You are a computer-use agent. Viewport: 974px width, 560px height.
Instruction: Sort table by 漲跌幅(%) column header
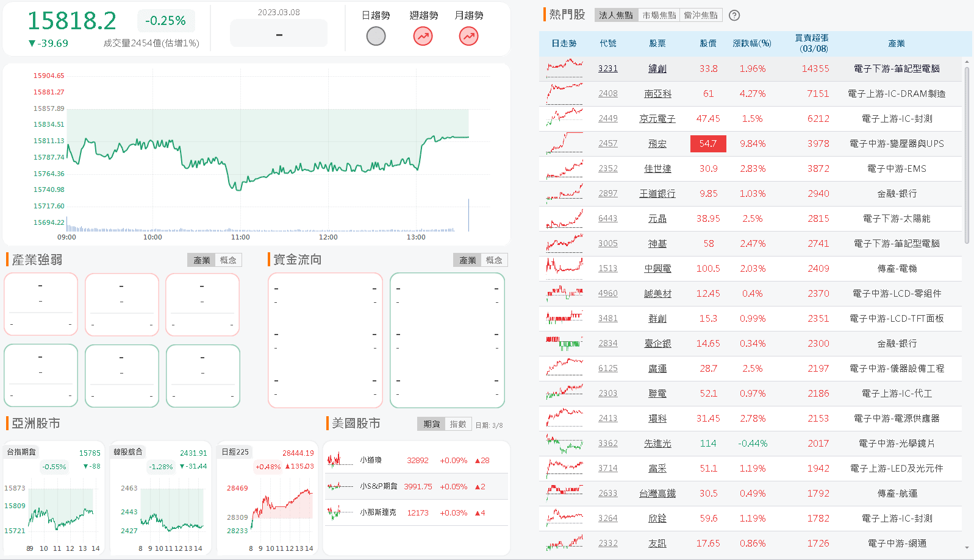pos(752,43)
